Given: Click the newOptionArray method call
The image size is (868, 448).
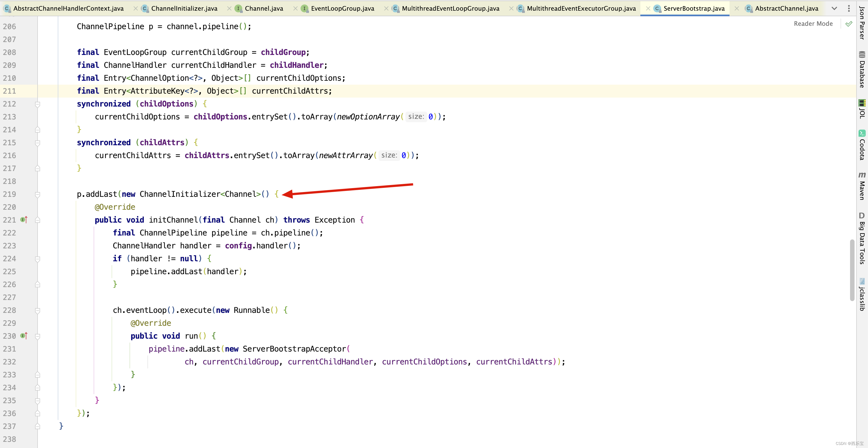Looking at the screenshot, I should pos(368,117).
